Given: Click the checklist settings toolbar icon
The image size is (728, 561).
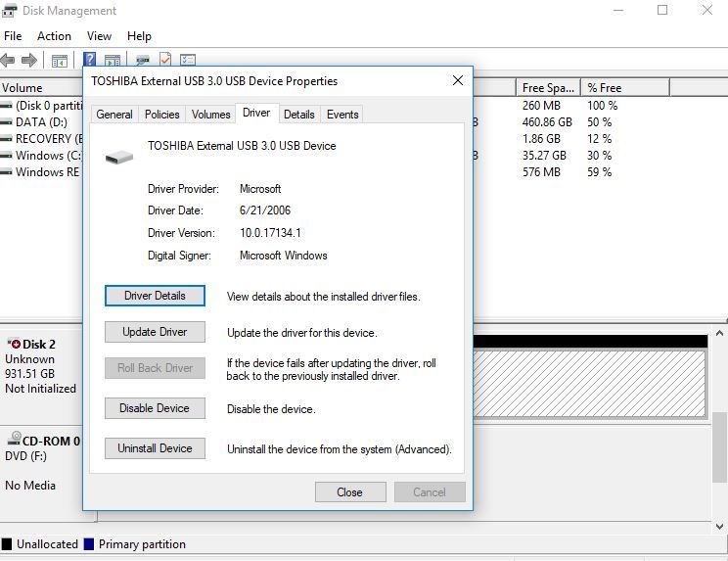Looking at the screenshot, I should pyautogui.click(x=188, y=60).
